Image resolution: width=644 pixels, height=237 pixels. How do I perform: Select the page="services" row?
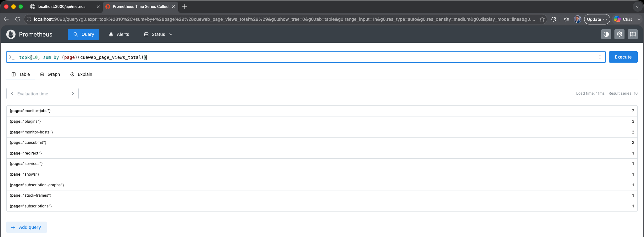(322, 164)
